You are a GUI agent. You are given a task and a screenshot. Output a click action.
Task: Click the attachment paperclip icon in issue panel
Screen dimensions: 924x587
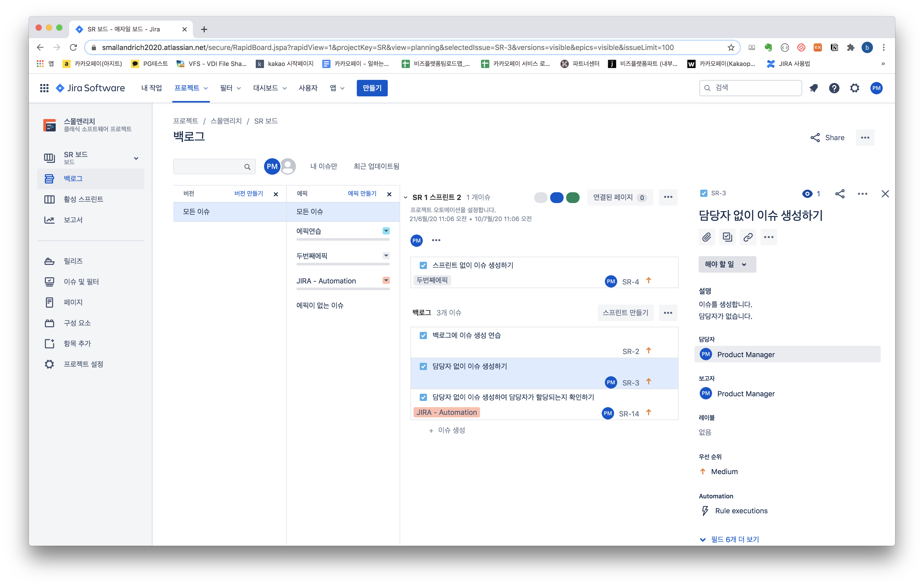click(706, 237)
